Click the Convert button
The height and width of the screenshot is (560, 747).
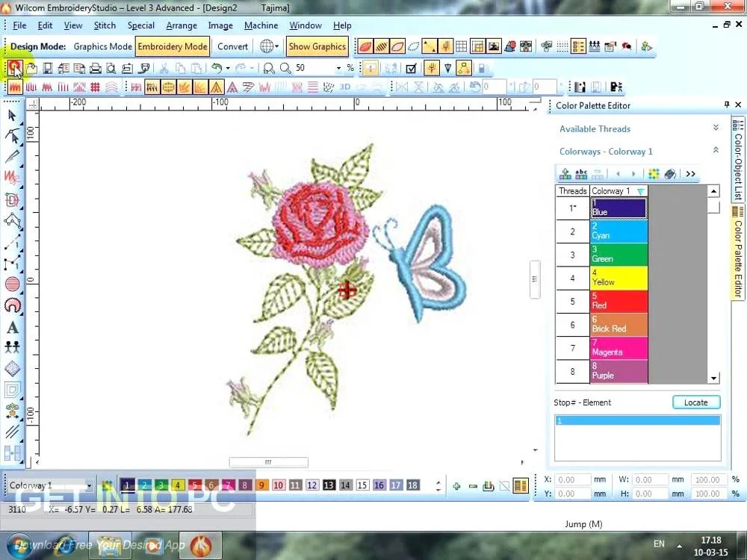coord(232,46)
